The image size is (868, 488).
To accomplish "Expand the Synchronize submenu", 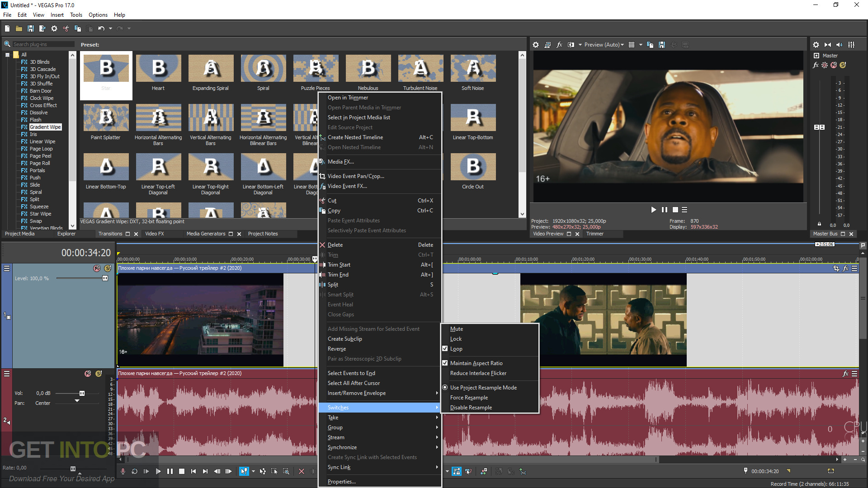I will 379,447.
